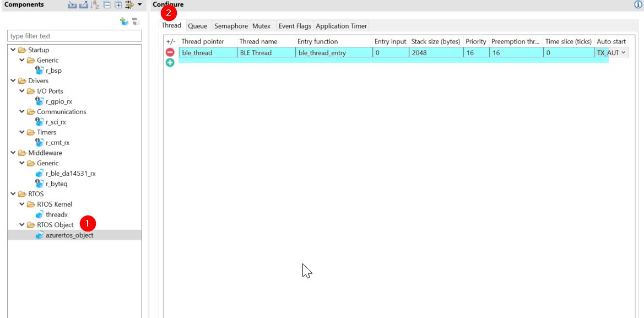The image size is (644, 318).
Task: Click the azurertos_object component icon
Action: 40,235
